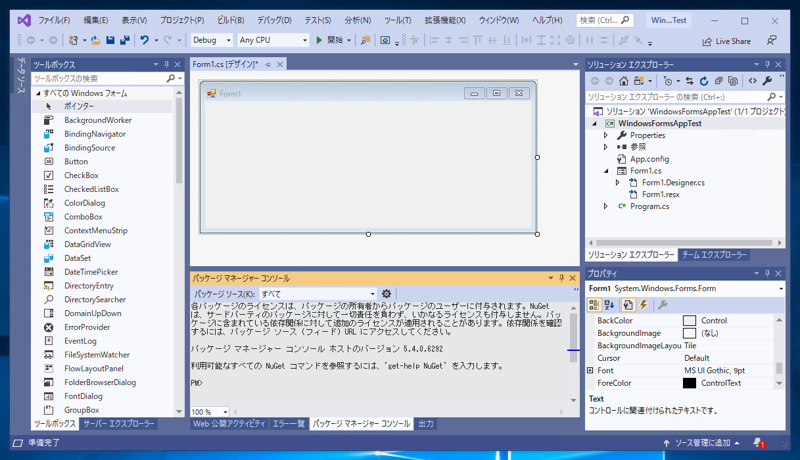Image resolution: width=800 pixels, height=460 pixels.
Task: Click the feedback icon next to Live Share
Action: click(x=772, y=40)
